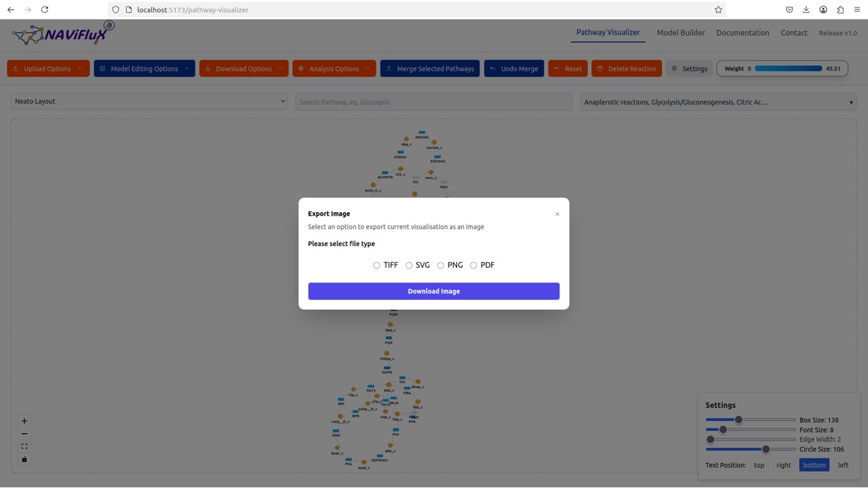Screen dimensions: 868x488
Task: Open the Settings gear button
Action: 689,68
